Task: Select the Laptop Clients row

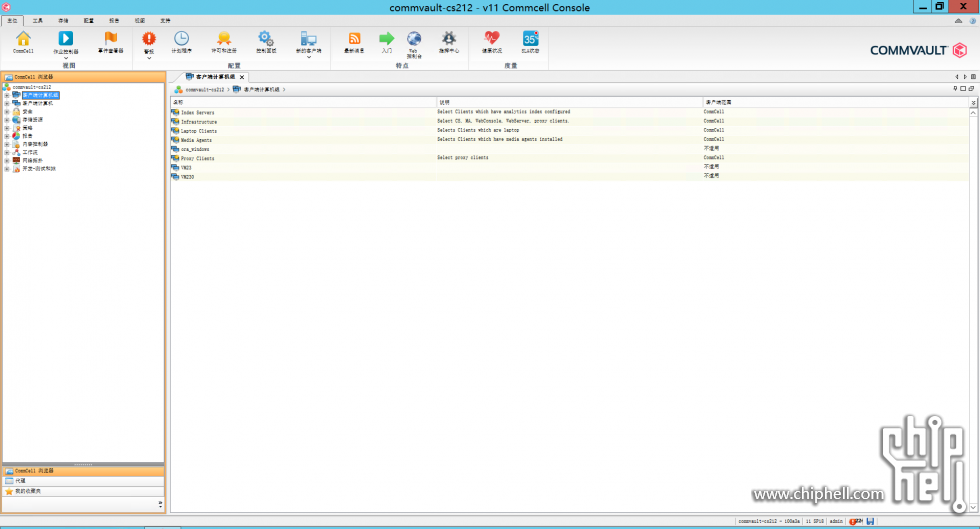Action: tap(569, 131)
